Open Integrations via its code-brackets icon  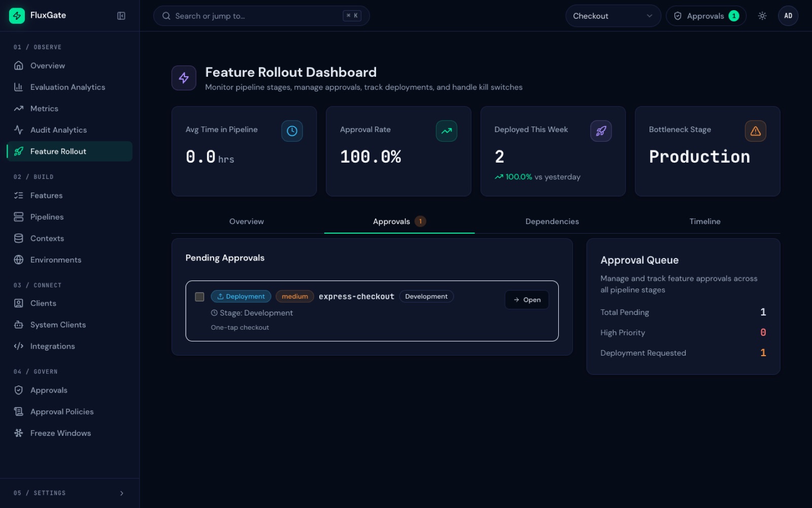point(19,346)
